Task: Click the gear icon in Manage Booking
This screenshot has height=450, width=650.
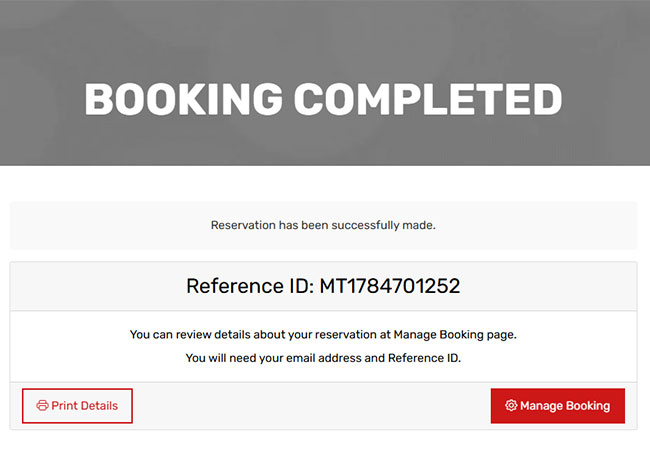Action: click(511, 405)
